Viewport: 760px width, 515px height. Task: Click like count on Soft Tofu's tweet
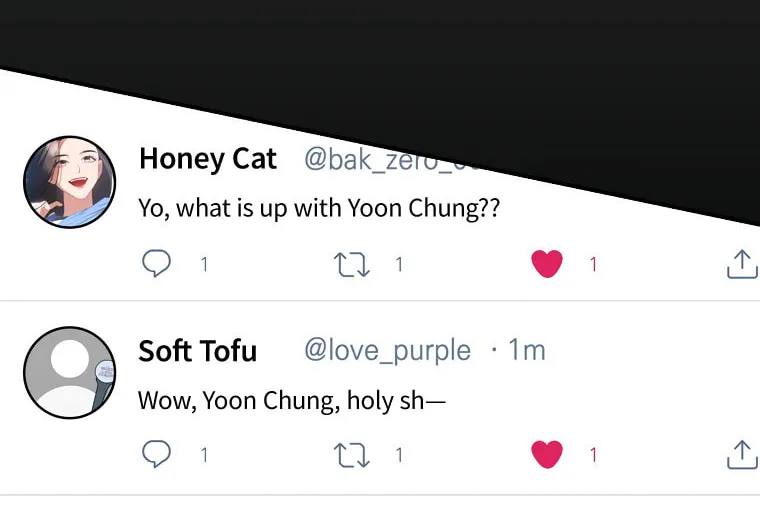coord(593,456)
